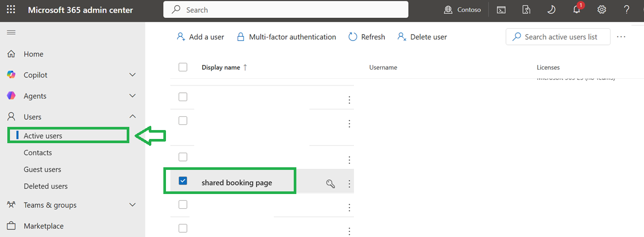
Task: Click reset password key icon
Action: click(x=330, y=184)
